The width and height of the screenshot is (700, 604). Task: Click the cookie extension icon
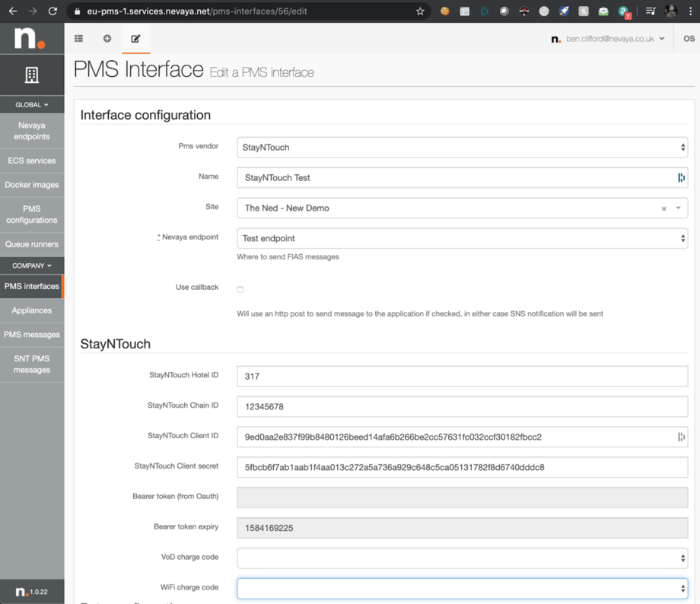[444, 11]
